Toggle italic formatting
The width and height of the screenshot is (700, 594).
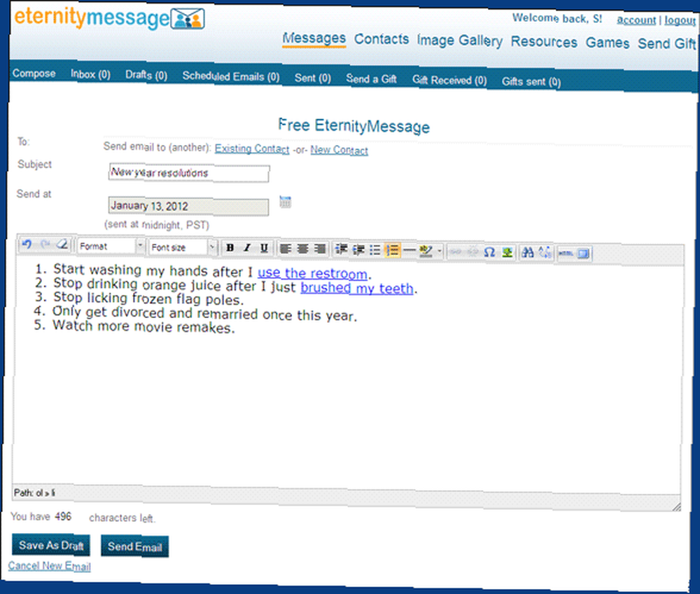pyautogui.click(x=247, y=248)
